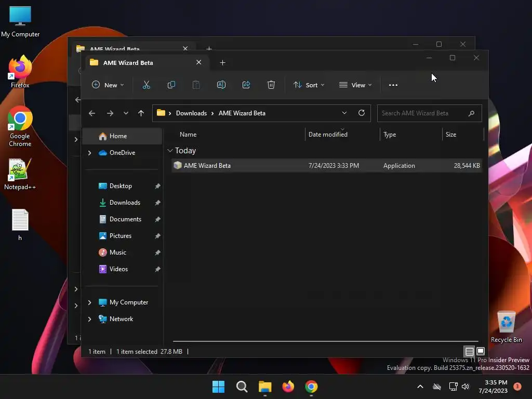The width and height of the screenshot is (532, 399).
Task: Select the My Computer desktop icon
Action: (20, 21)
